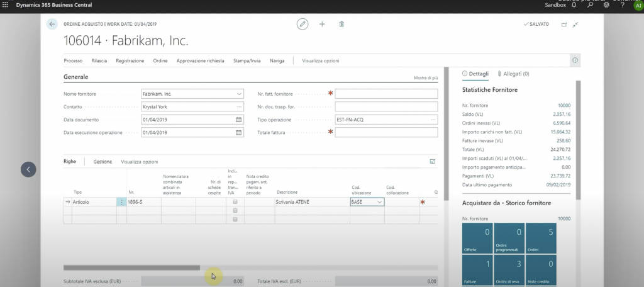This screenshot has width=644, height=287.
Task: Open the Note credito tile
Action: (541, 270)
